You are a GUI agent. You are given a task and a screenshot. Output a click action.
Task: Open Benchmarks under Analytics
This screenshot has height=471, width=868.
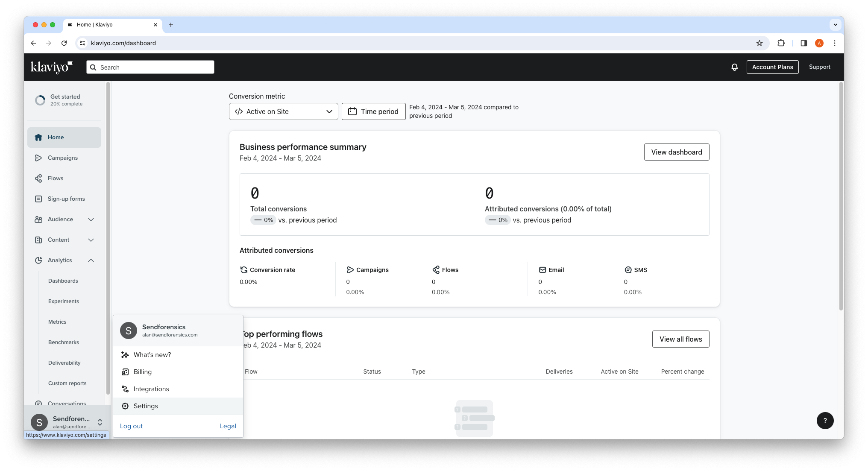[64, 342]
